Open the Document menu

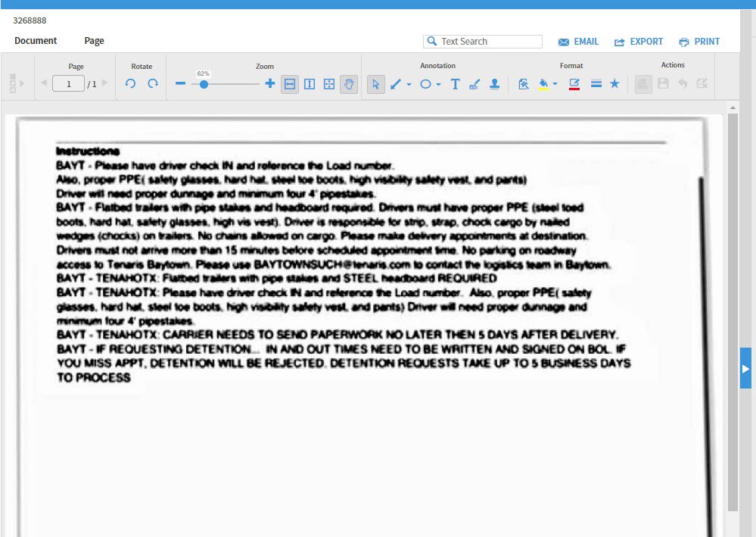tap(36, 41)
